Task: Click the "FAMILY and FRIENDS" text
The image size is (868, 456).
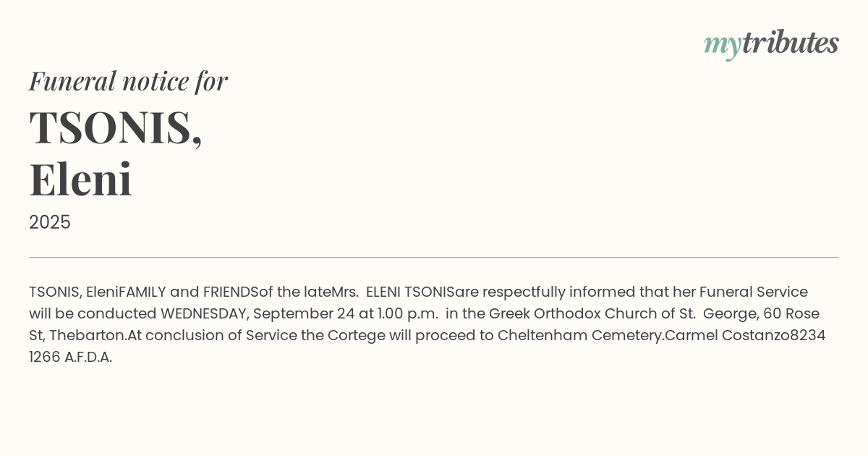Action: (188, 292)
